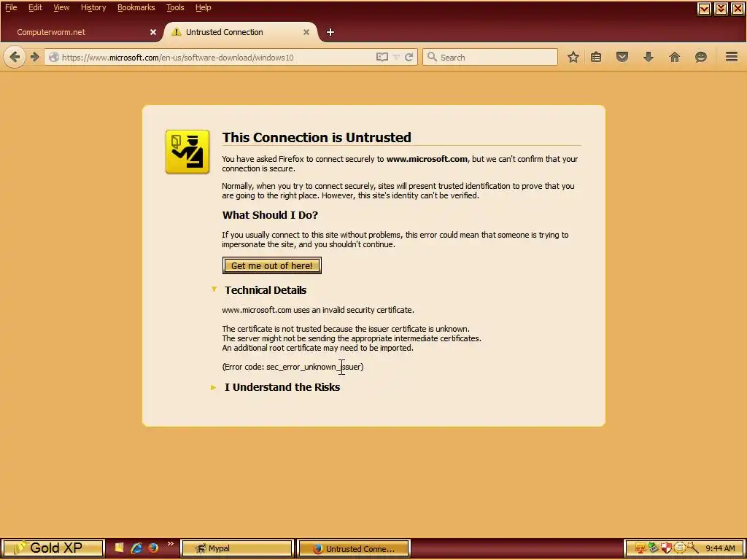Bookmark this page with the star icon

pos(573,57)
